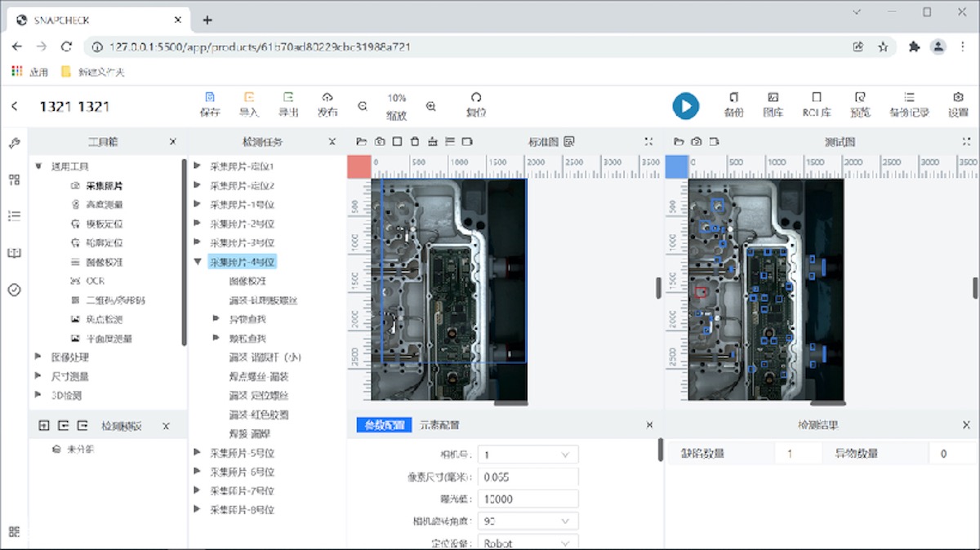Viewport: 980px width, 550px height.
Task: Click the QR grid icon at sidebar bottom
Action: pyautogui.click(x=14, y=532)
